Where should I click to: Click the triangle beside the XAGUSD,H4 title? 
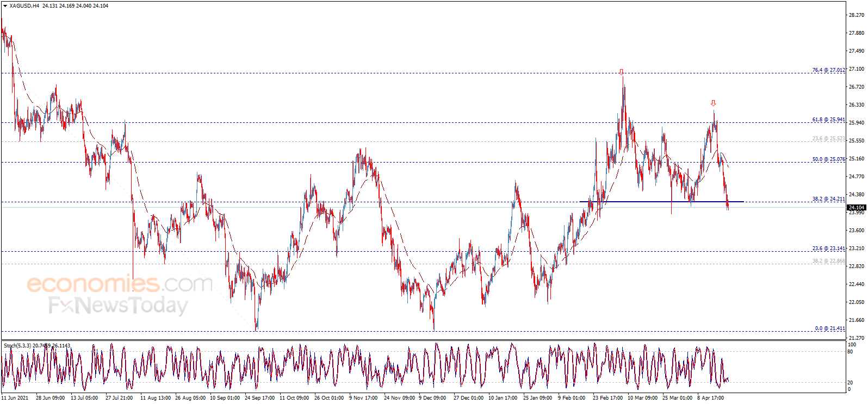(x=5, y=6)
